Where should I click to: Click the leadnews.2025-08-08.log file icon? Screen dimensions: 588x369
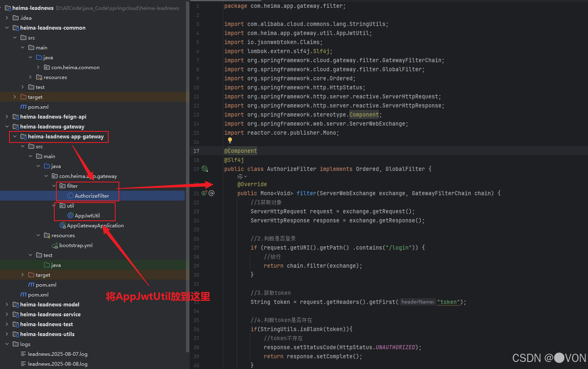pos(23,364)
